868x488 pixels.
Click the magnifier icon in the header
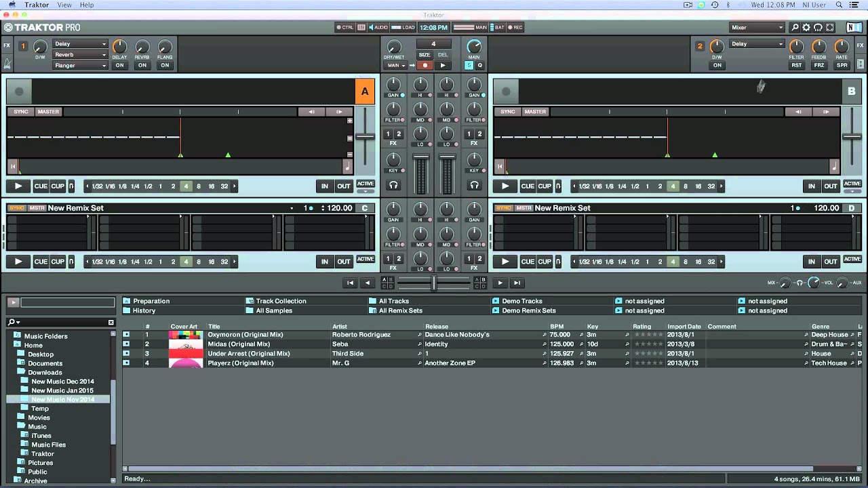coord(795,28)
